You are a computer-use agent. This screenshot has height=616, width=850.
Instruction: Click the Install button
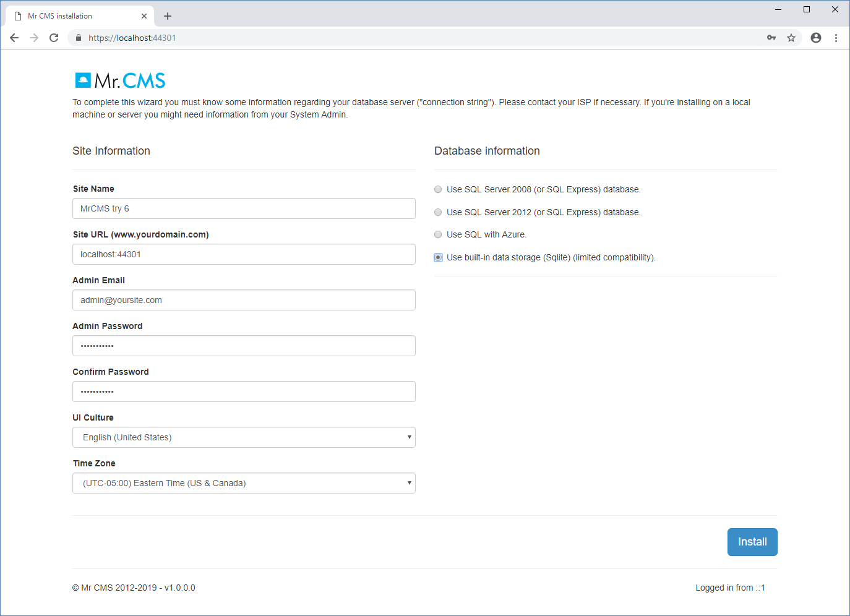(752, 542)
